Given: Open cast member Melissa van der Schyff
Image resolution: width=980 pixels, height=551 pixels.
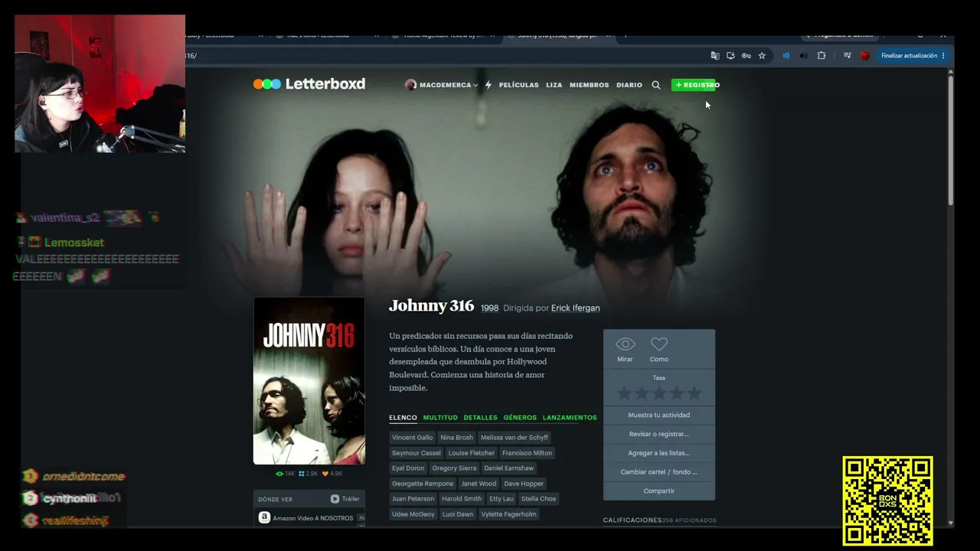Looking at the screenshot, I should pos(514,438).
